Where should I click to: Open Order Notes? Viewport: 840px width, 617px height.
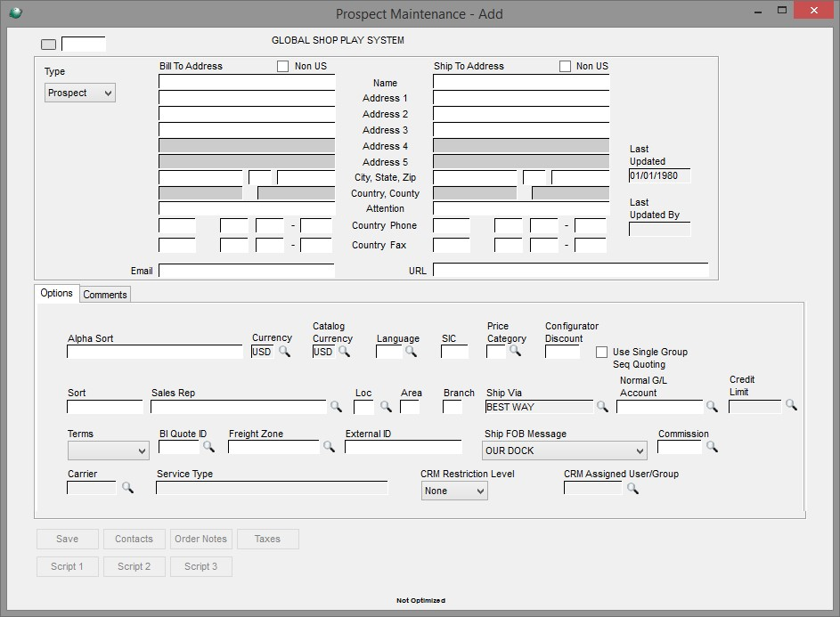pyautogui.click(x=201, y=539)
